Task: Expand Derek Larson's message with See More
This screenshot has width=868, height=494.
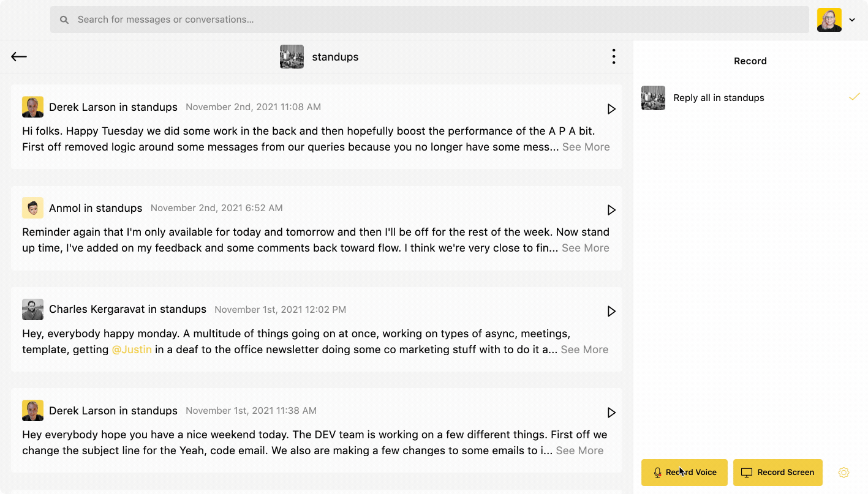Action: tap(585, 146)
